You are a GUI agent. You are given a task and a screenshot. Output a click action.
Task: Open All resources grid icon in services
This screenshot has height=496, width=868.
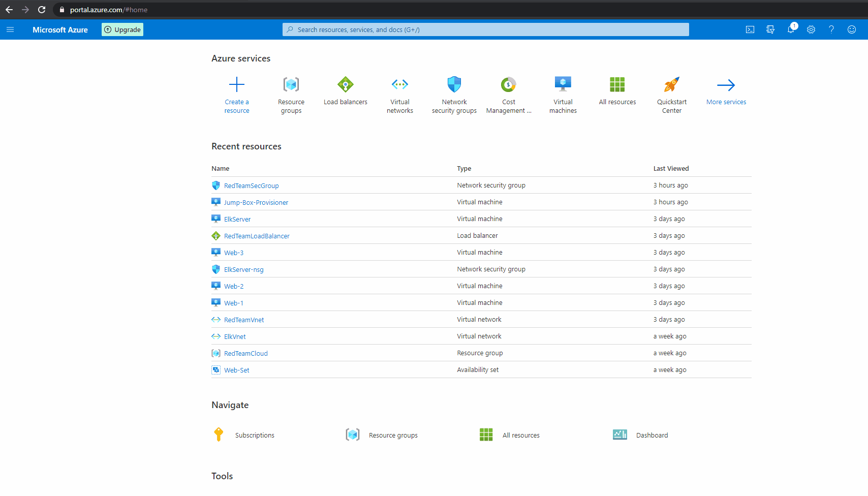[x=617, y=84]
